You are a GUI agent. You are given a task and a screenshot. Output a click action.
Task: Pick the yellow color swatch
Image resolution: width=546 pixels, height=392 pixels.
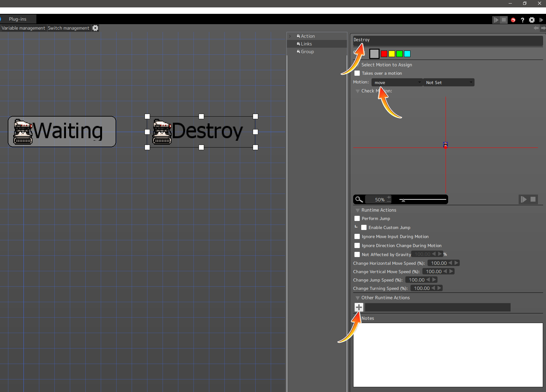[x=392, y=54]
